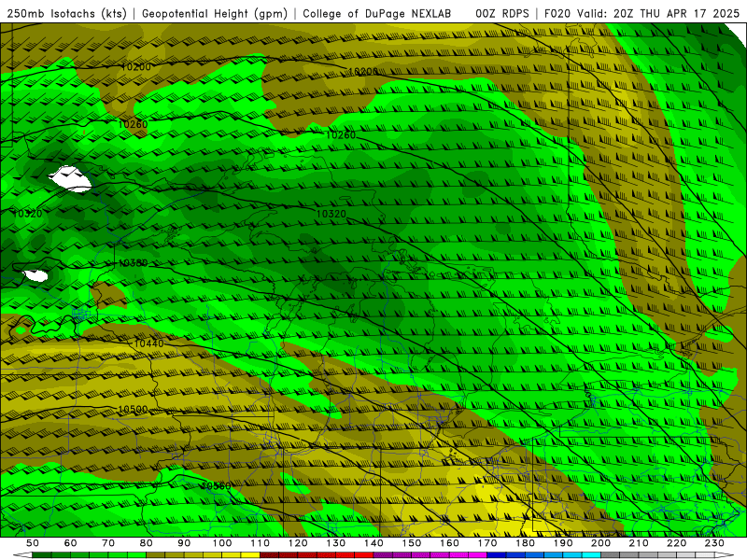Click the large white isotach patch
Screen dimensions: 747x560
coord(70,179)
